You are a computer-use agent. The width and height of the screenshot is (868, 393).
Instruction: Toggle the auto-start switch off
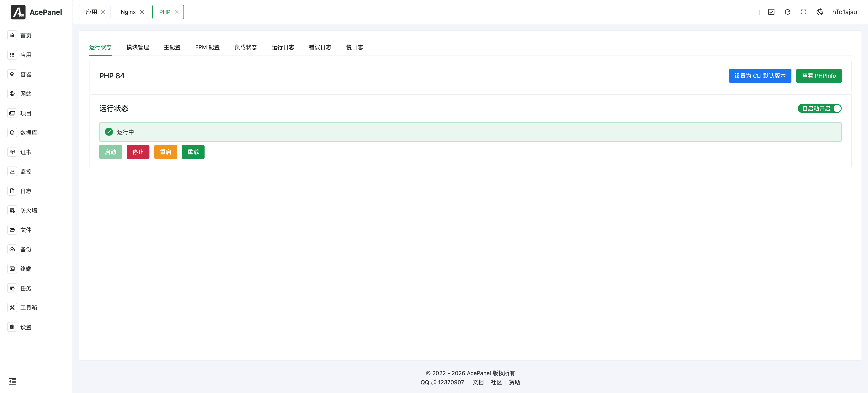click(x=819, y=109)
